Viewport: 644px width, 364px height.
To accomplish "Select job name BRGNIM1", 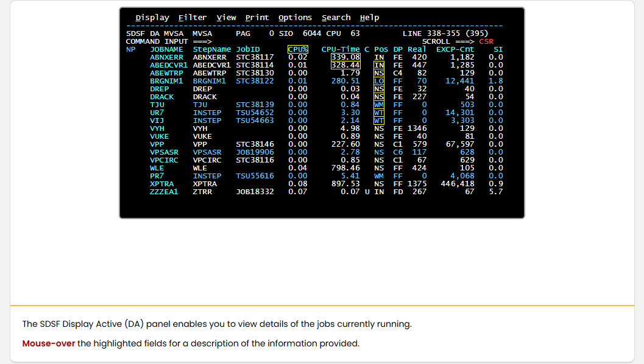I will point(166,81).
